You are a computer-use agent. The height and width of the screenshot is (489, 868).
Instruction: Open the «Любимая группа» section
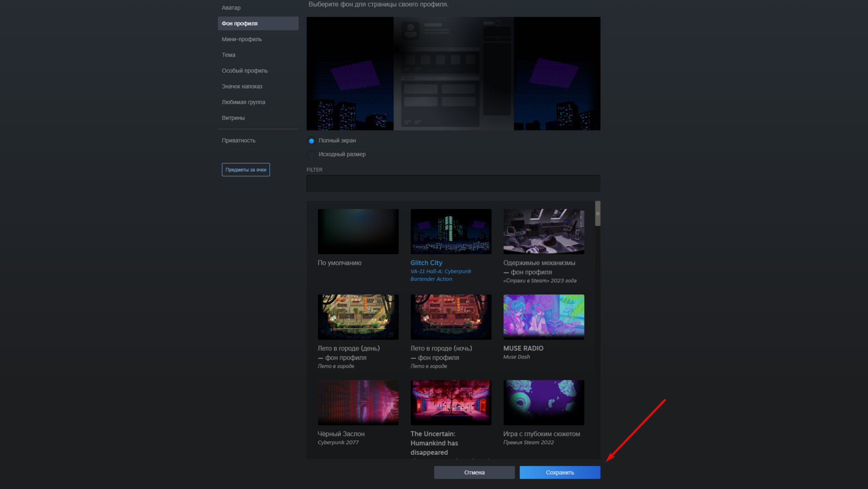[244, 102]
